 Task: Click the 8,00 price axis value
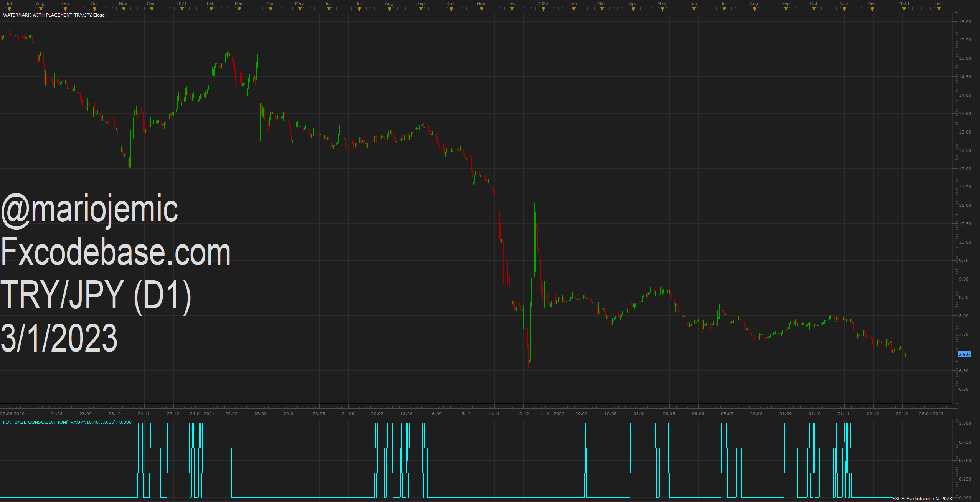pyautogui.click(x=964, y=316)
